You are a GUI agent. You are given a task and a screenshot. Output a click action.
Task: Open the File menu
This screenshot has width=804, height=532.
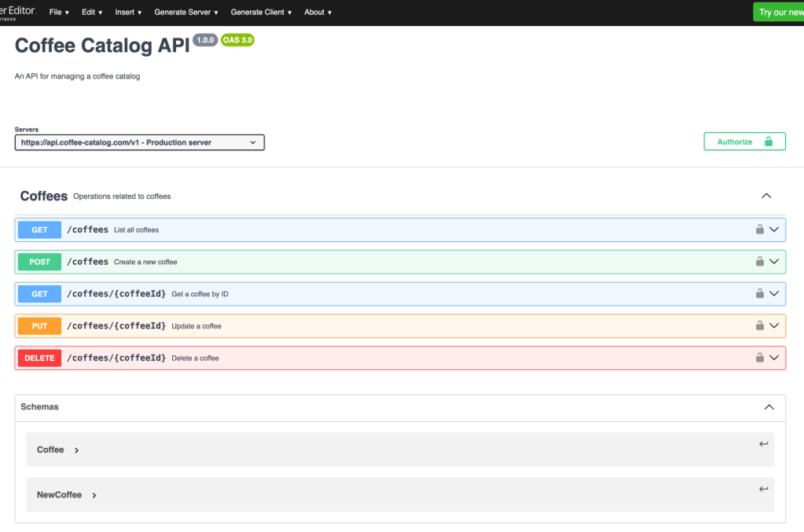59,13
